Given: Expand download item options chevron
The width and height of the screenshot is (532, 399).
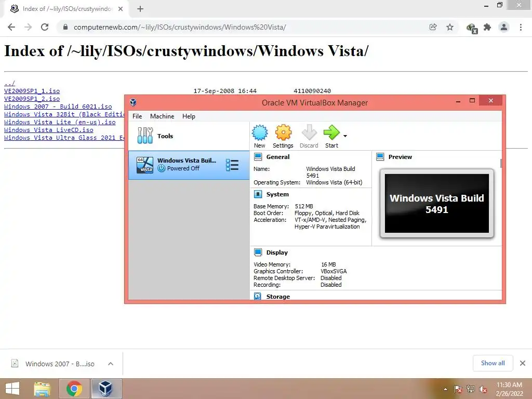Looking at the screenshot, I should click(x=111, y=364).
